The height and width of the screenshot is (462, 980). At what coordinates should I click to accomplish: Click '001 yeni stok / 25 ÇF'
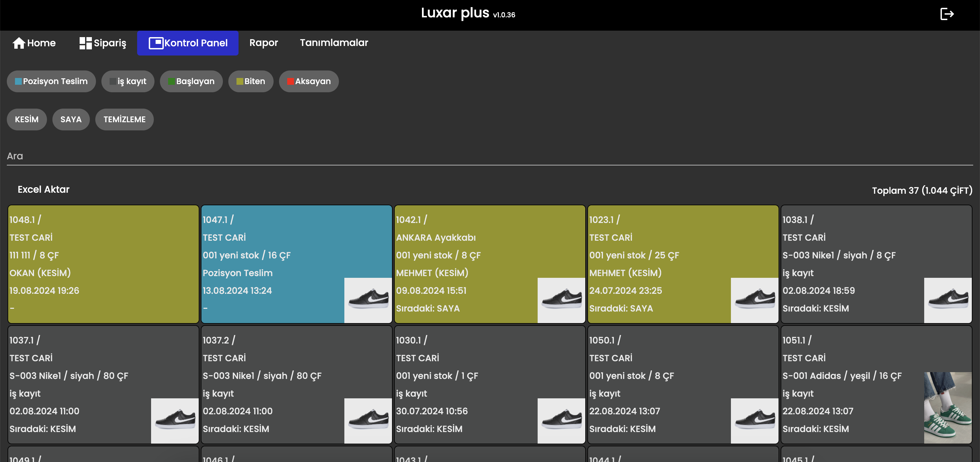tap(634, 255)
